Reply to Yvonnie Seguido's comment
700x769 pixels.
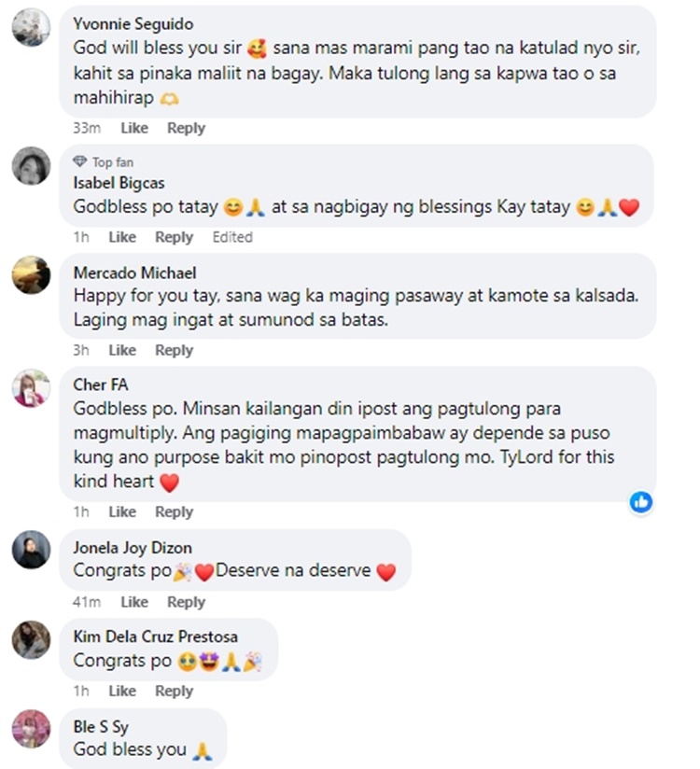click(x=186, y=128)
